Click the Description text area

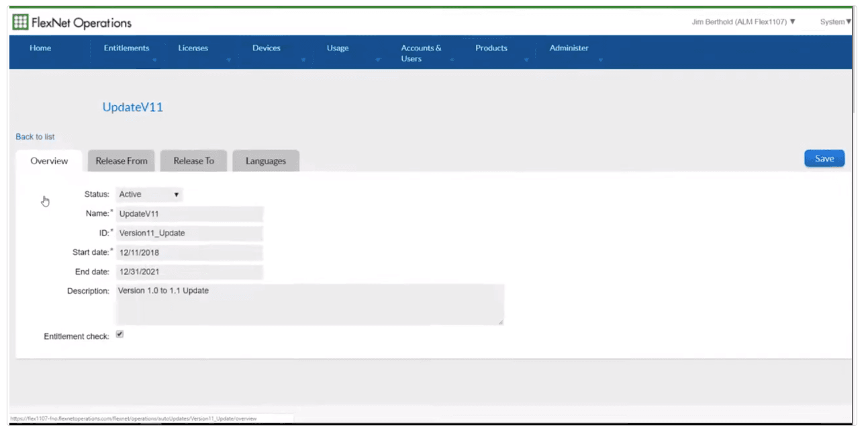pos(309,305)
